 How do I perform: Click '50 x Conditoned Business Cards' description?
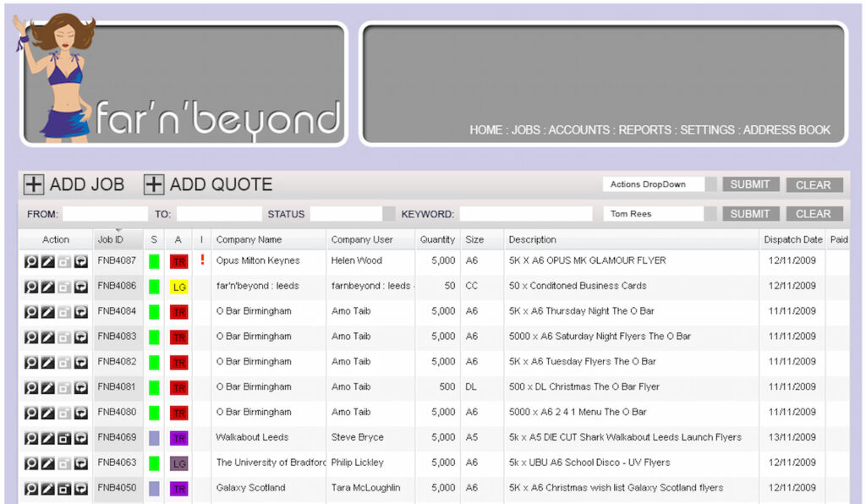pos(578,286)
